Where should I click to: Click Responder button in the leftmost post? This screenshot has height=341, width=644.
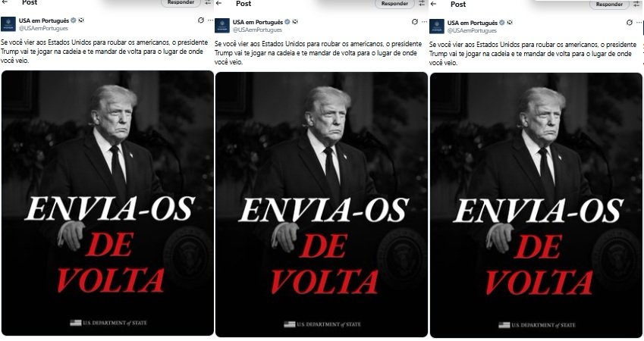(181, 3)
